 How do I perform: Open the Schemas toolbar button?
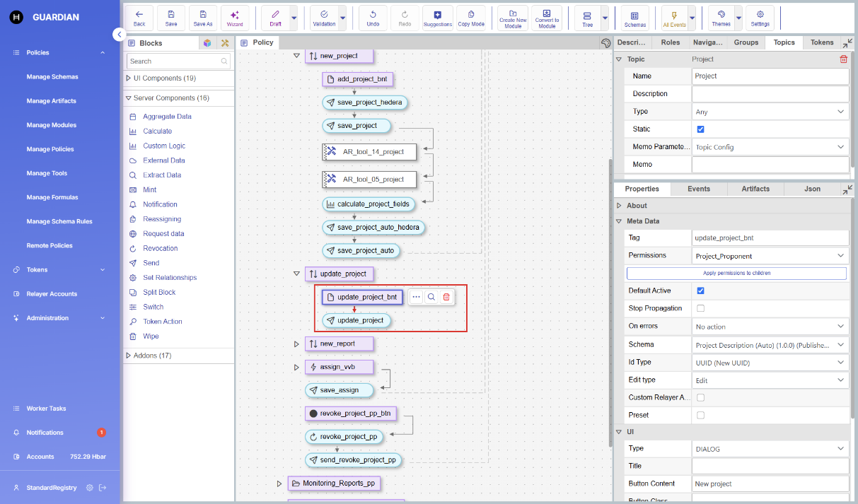[x=634, y=17]
